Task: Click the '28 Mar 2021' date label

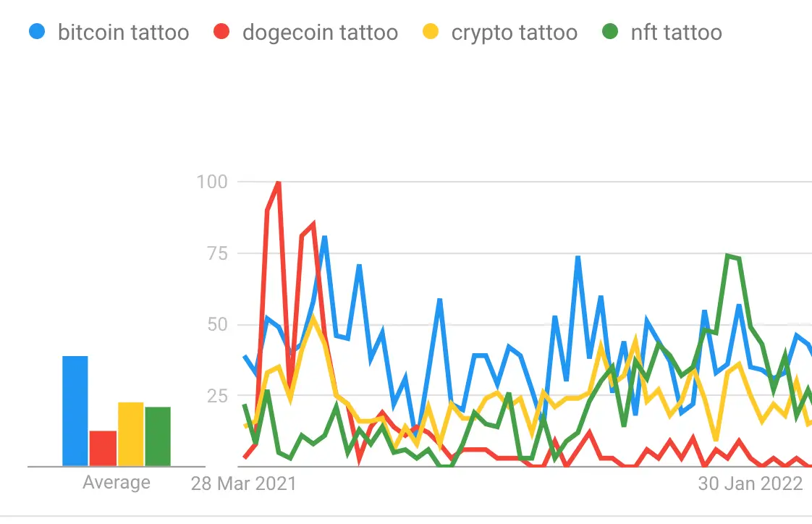Action: click(244, 483)
